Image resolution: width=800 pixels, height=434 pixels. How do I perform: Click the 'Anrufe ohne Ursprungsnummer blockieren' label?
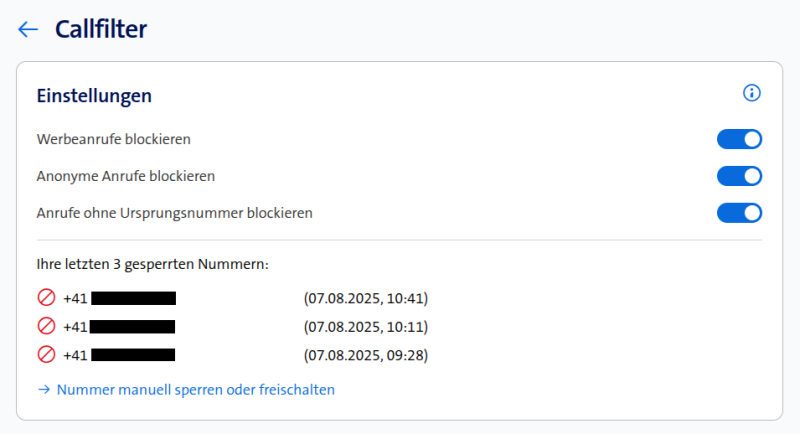[x=175, y=213]
